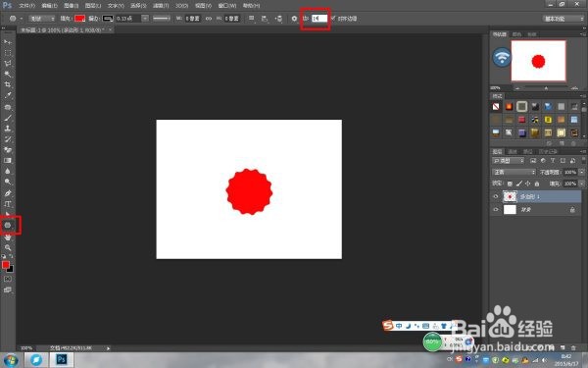The width and height of the screenshot is (588, 368).
Task: Select the Healing Brush tool
Action: click(x=8, y=107)
